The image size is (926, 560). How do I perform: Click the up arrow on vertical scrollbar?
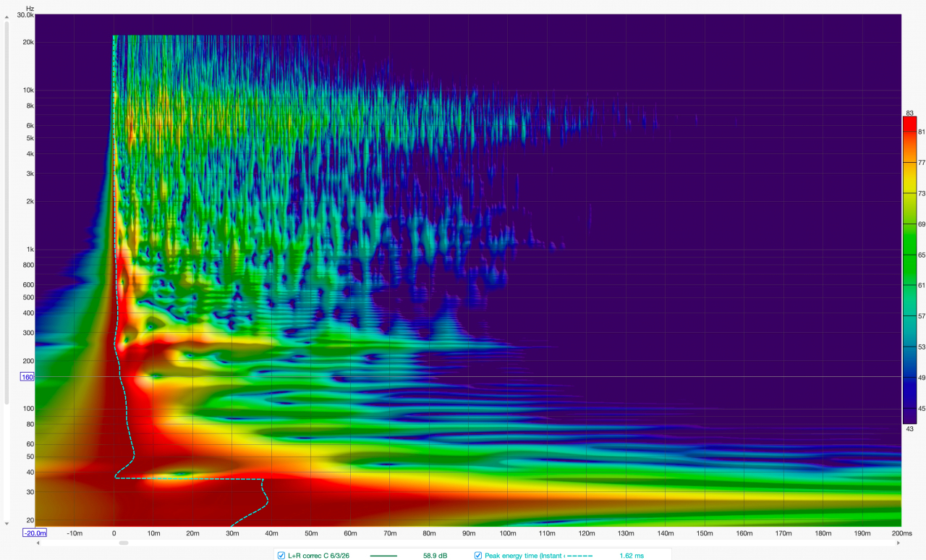(7, 17)
